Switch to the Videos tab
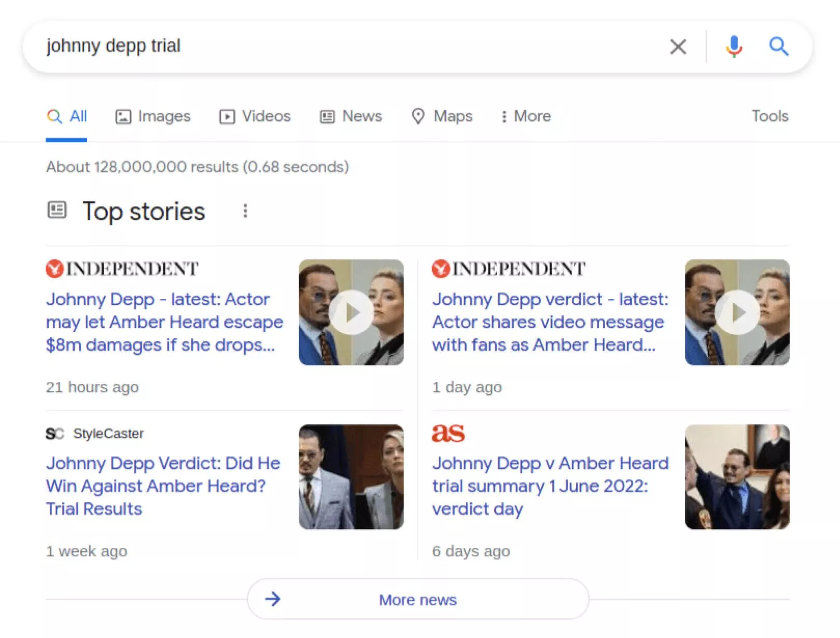This screenshot has height=638, width=840. tap(255, 116)
